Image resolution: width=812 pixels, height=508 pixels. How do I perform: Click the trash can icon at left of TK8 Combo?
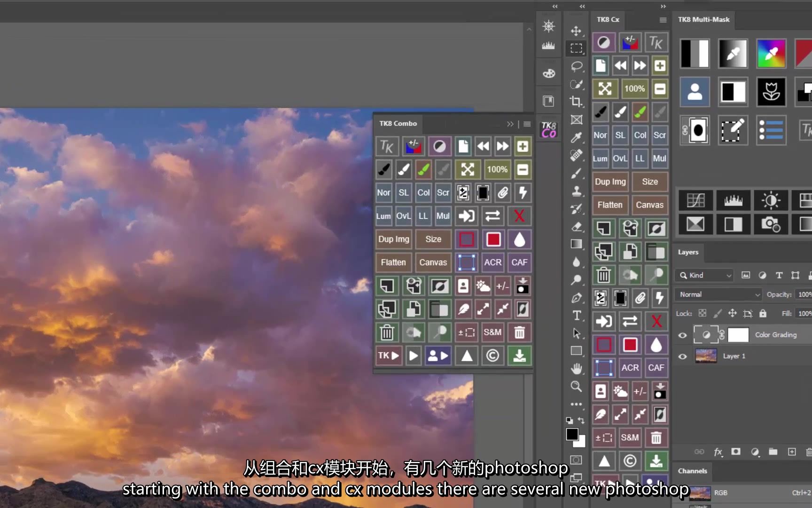click(387, 333)
